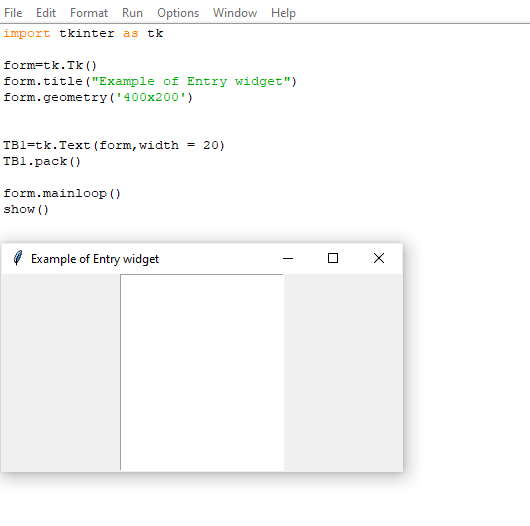Viewport: 530px width, 526px height.
Task: Open the Window menu
Action: [x=235, y=13]
